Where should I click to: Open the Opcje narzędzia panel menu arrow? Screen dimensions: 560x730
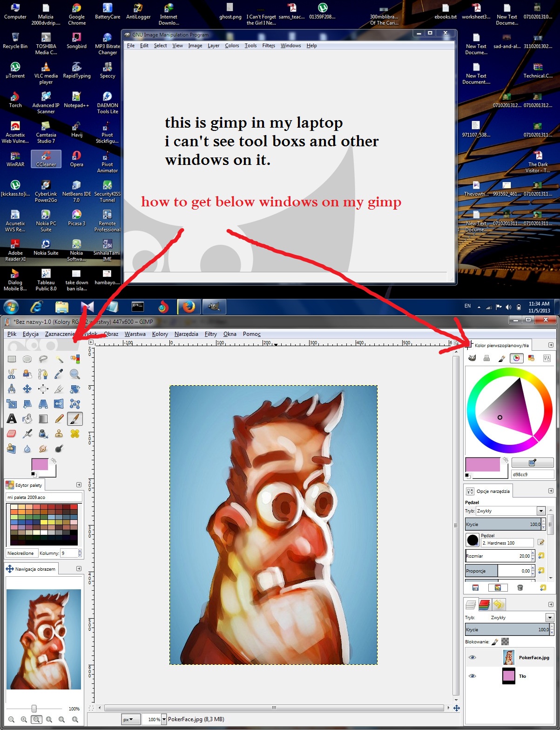[x=551, y=491]
